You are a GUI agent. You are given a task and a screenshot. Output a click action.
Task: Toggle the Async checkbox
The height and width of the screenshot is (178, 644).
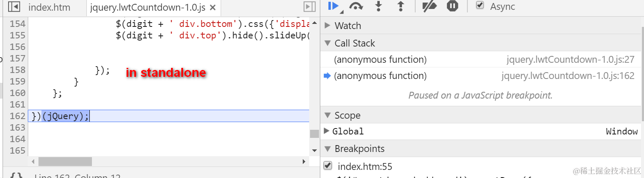[480, 6]
